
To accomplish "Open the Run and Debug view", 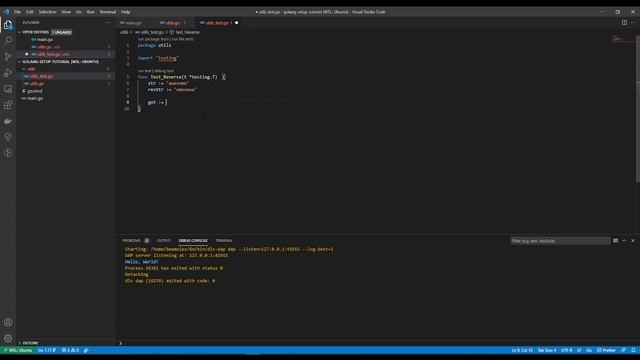I will [8, 73].
